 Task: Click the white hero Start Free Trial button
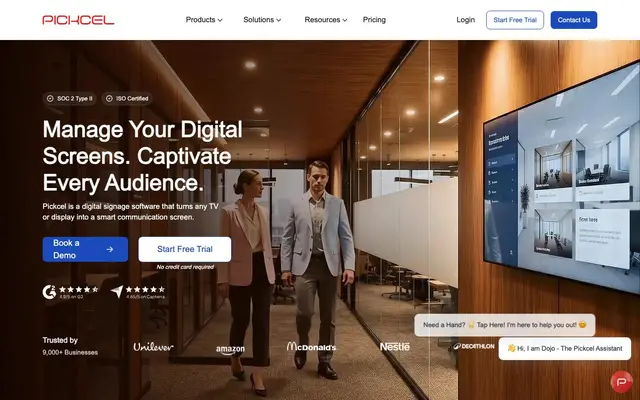tap(184, 249)
